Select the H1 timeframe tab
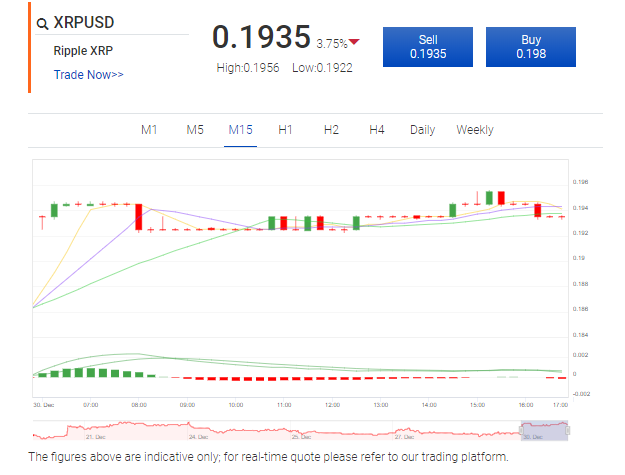The height and width of the screenshot is (475, 625). [285, 130]
